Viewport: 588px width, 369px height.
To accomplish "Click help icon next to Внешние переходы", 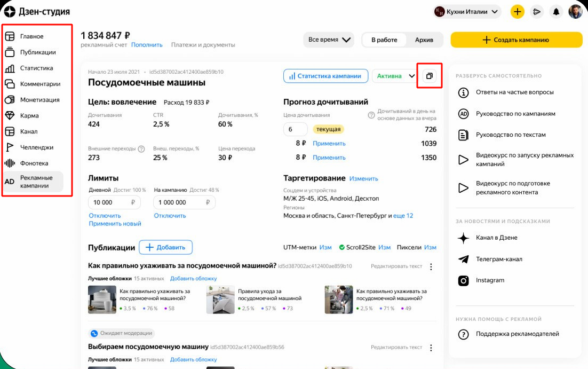I will pyautogui.click(x=141, y=149).
